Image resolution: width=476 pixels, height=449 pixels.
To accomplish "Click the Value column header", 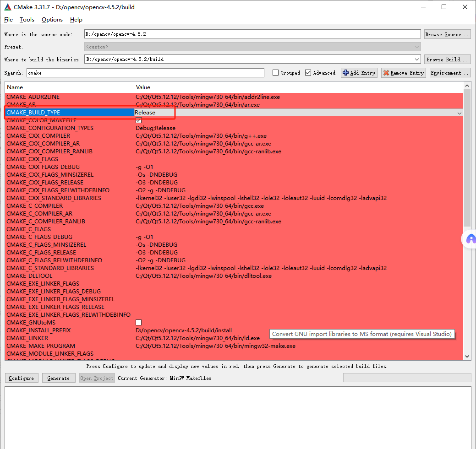I will pyautogui.click(x=298, y=87).
